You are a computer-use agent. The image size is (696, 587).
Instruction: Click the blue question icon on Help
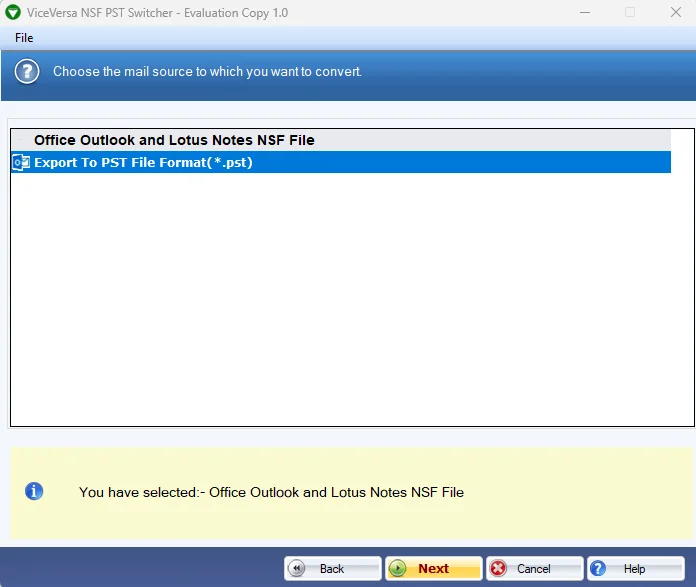point(598,568)
